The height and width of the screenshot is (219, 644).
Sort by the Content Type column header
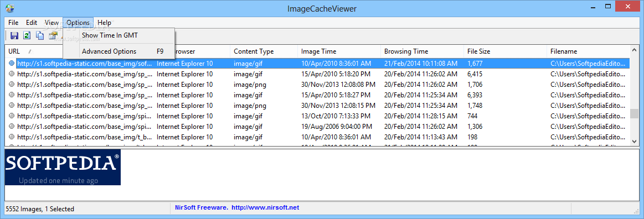pos(264,51)
